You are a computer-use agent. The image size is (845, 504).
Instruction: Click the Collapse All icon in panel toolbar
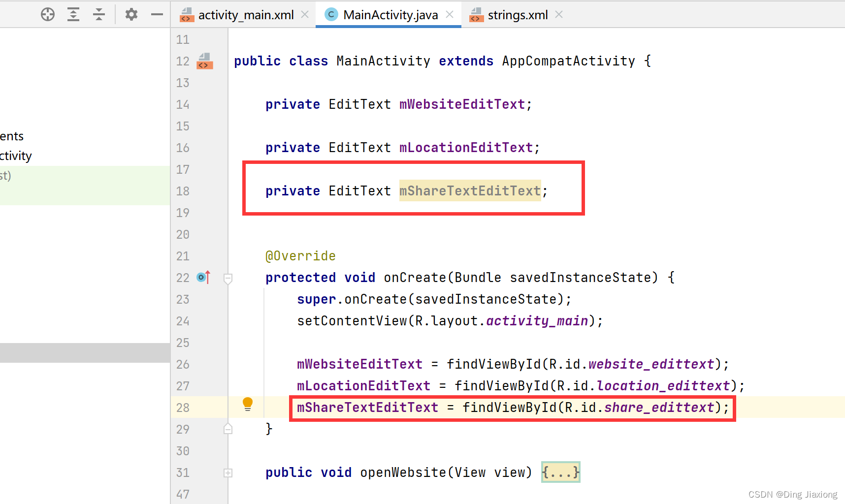point(99,14)
